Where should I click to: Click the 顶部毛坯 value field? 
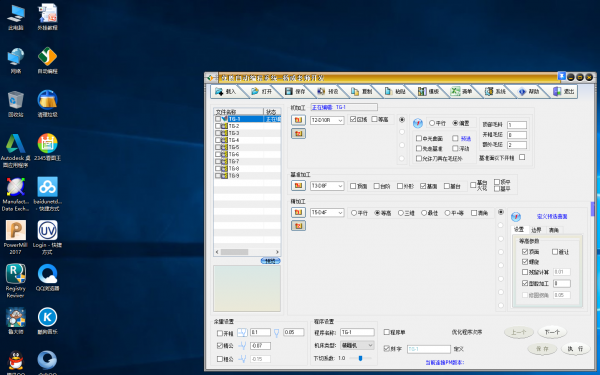517,125
